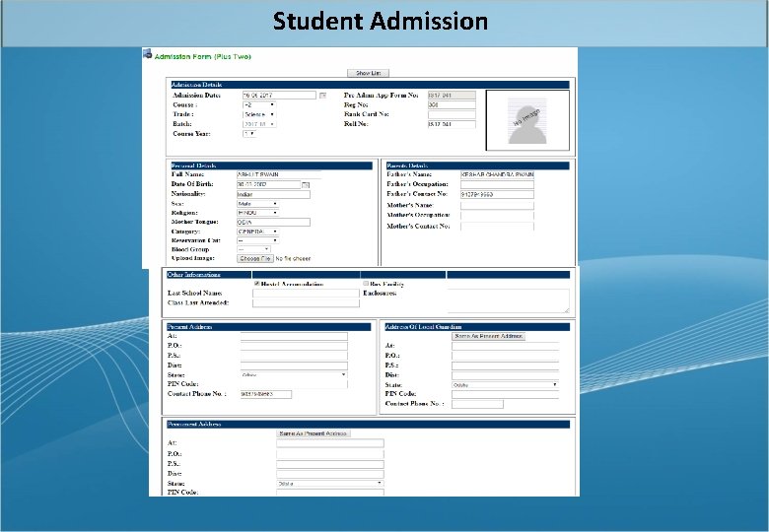Open the Blood Group dropdown
The height and width of the screenshot is (532, 769).
(253, 249)
